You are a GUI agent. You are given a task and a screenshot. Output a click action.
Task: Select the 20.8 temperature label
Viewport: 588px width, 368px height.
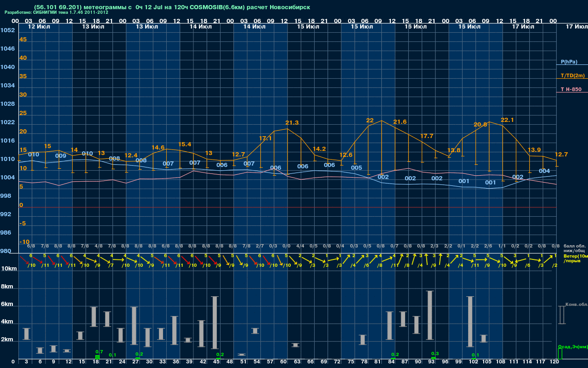tap(481, 125)
